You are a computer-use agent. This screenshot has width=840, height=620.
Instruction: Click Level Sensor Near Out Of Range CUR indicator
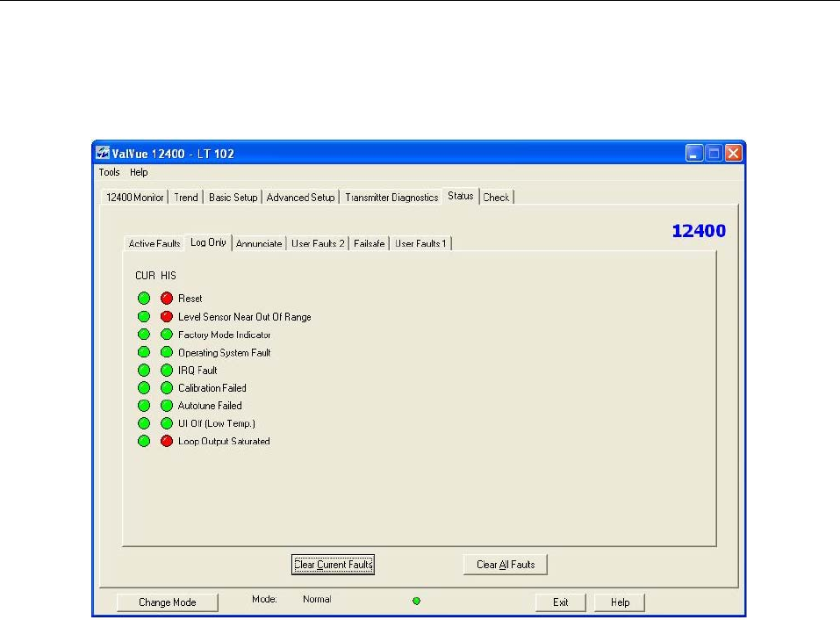144,317
